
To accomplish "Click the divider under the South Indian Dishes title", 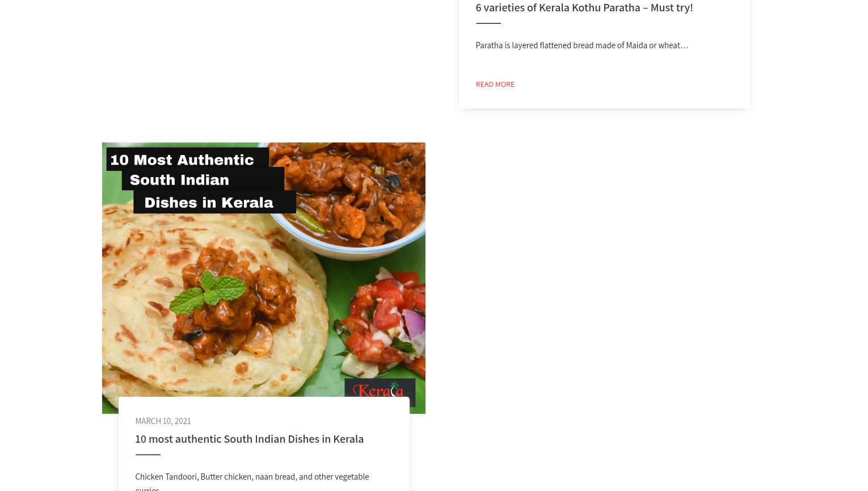I will [x=148, y=455].
